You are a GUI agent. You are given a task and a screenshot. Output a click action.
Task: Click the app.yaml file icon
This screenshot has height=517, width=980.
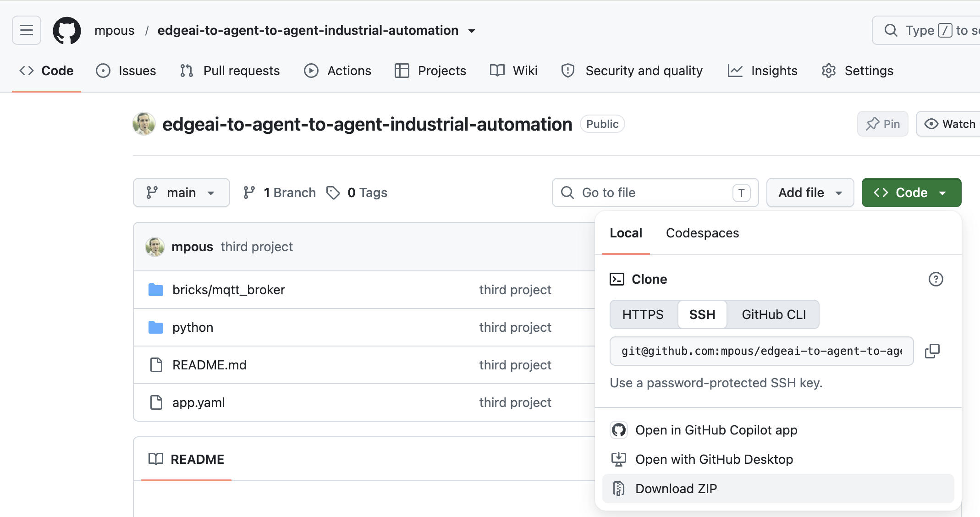click(156, 402)
